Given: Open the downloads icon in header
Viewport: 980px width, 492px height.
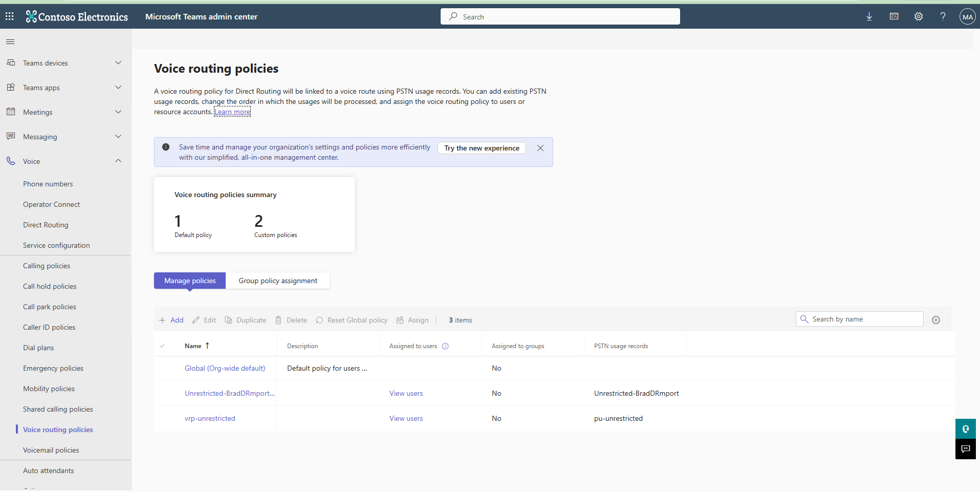Looking at the screenshot, I should point(869,16).
